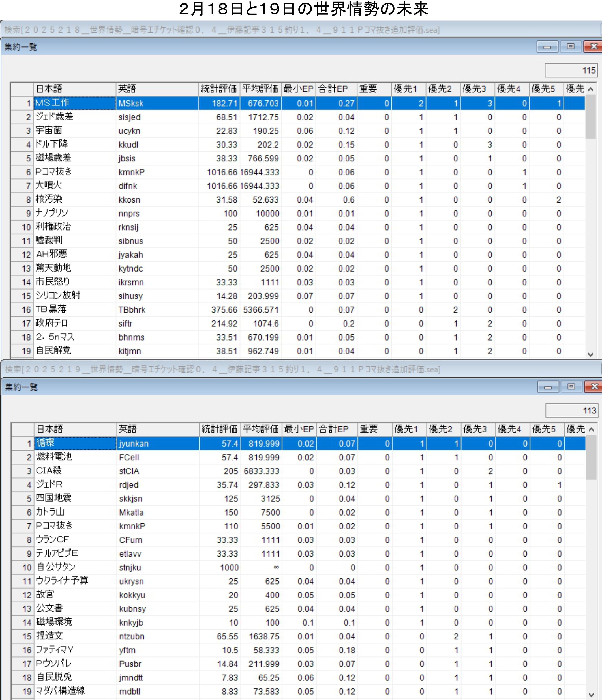Maximize the upper 集約一覧 window
Image resolution: width=602 pixels, height=700 pixels.
click(571, 47)
